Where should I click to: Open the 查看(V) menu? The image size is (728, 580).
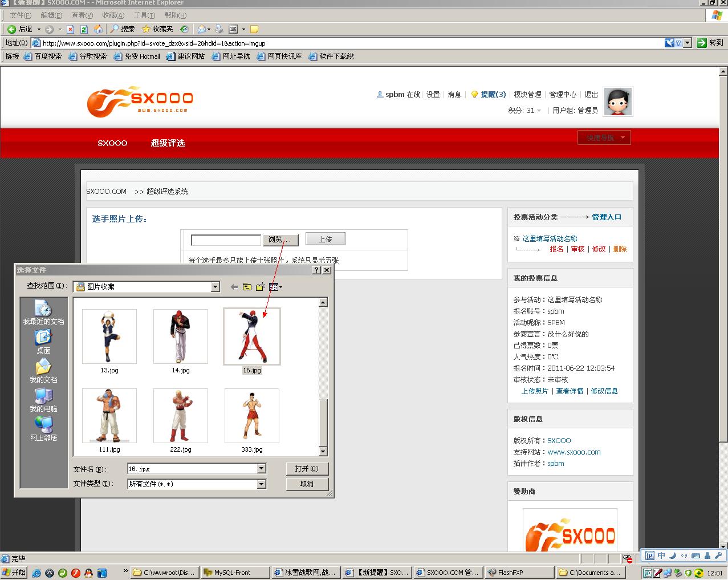point(82,15)
